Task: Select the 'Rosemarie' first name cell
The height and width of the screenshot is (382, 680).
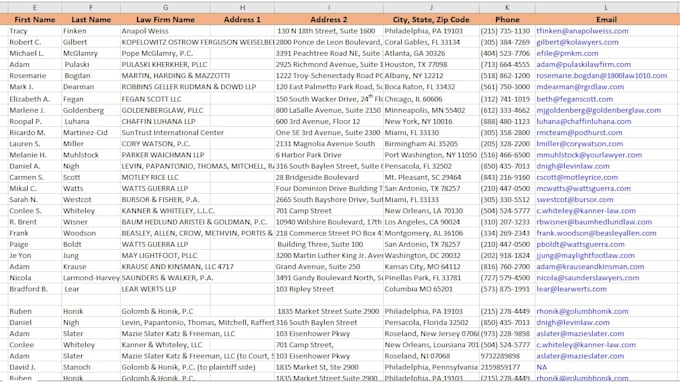Action: pos(35,75)
